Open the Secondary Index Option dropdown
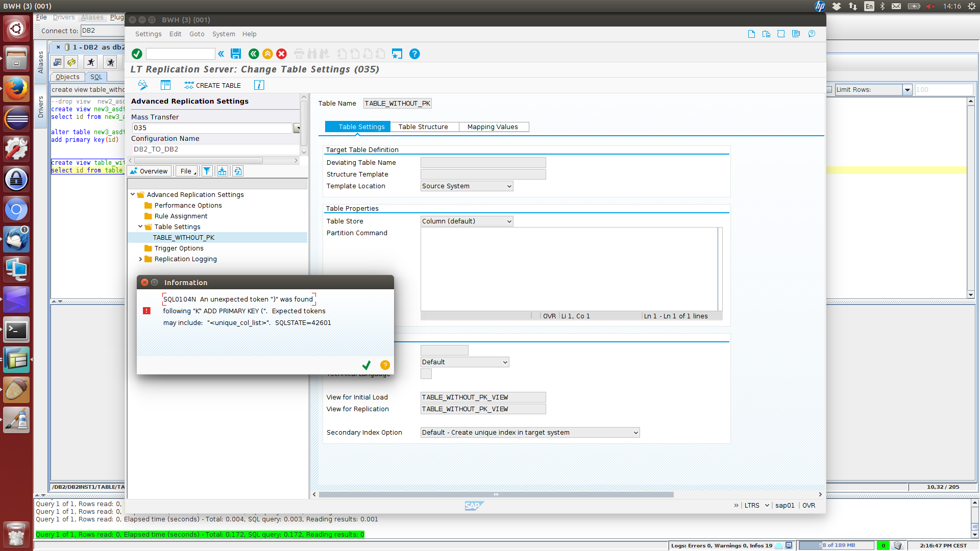 coord(635,433)
